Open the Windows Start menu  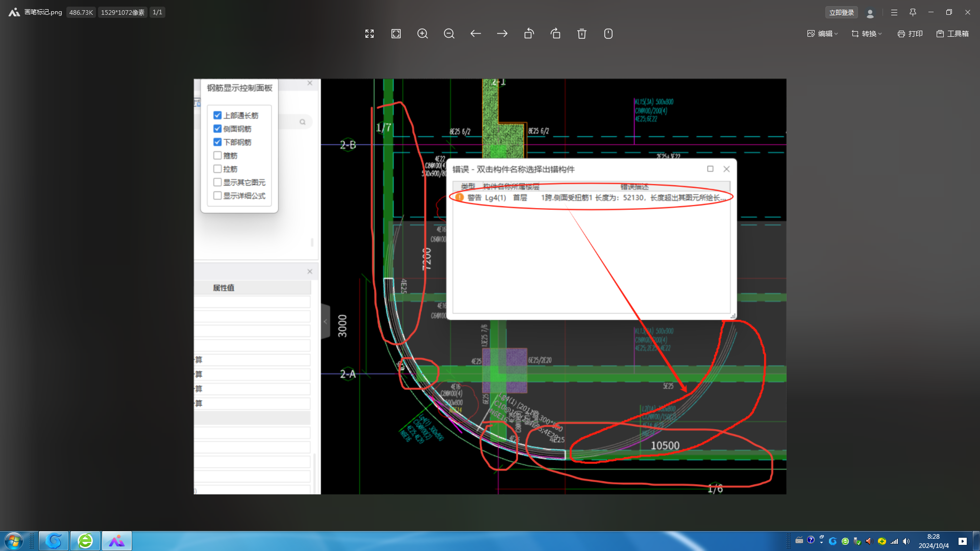14,541
